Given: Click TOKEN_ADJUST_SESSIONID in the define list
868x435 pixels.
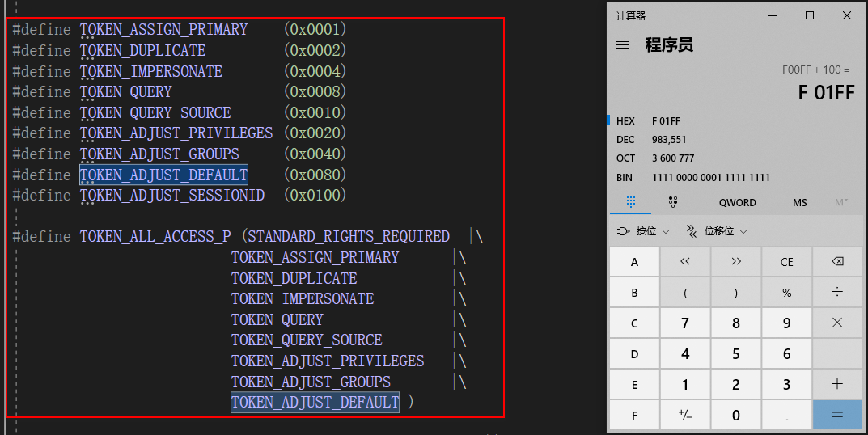Looking at the screenshot, I should pyautogui.click(x=172, y=196).
